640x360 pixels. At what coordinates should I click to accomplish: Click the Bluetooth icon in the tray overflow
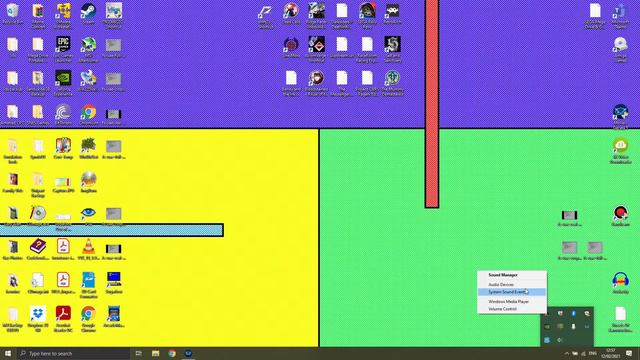click(573, 313)
